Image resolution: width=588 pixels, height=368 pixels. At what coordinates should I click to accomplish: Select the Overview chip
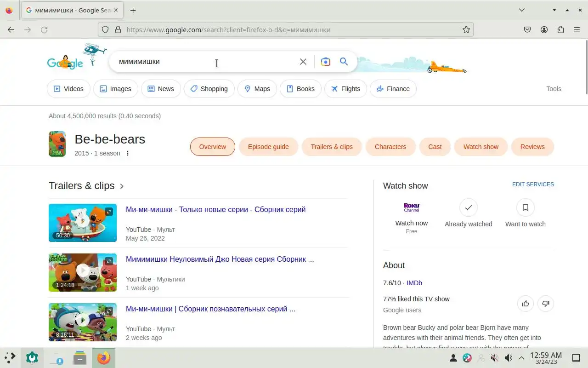pyautogui.click(x=213, y=147)
